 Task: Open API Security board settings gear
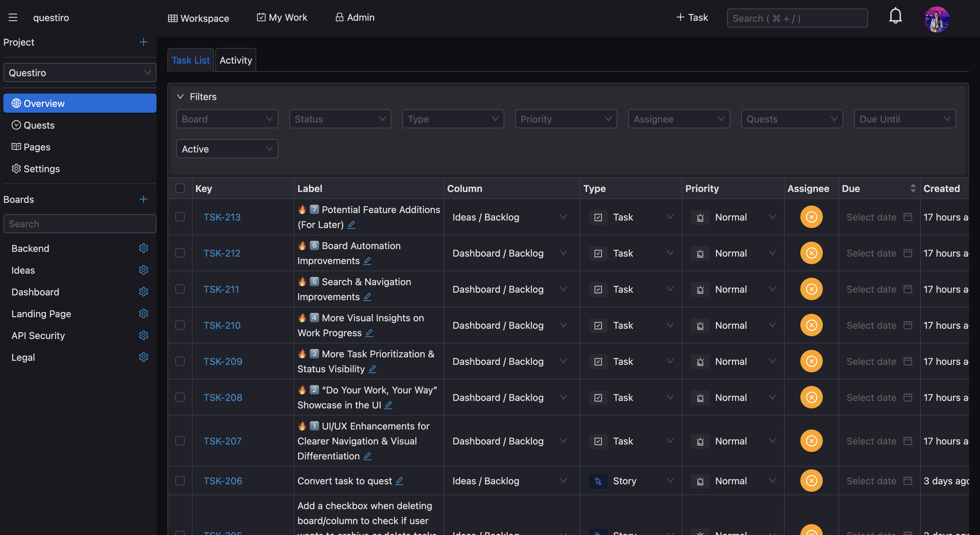pos(143,335)
